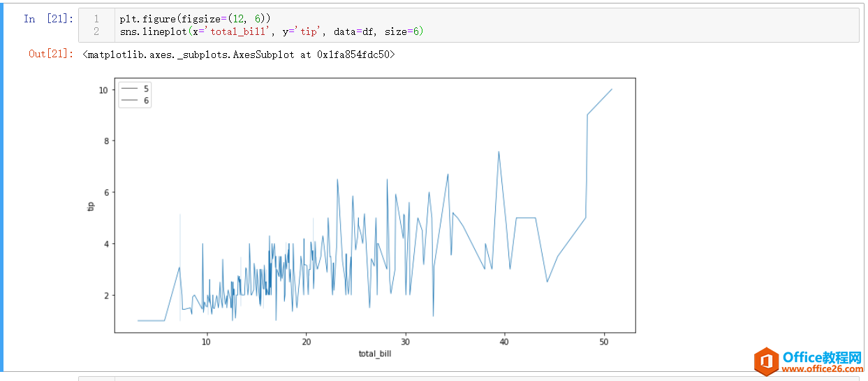Click the y-axis tick label 8
This screenshot has width=868, height=381.
[x=103, y=141]
